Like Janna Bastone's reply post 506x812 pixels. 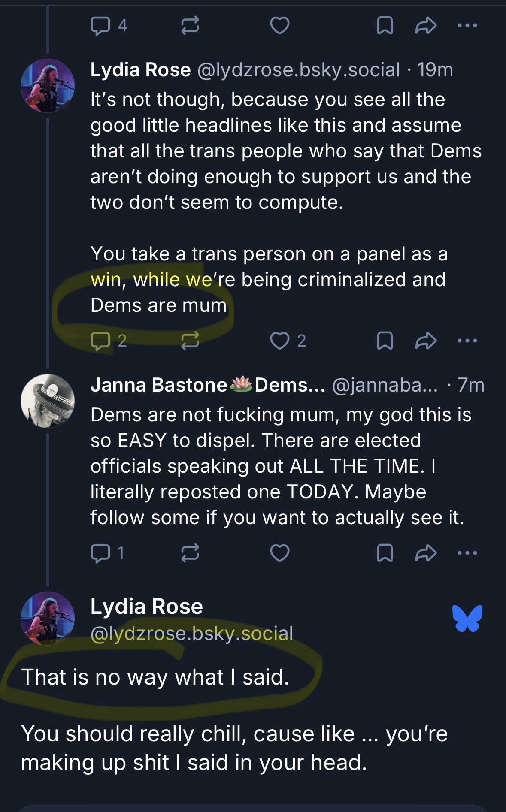tap(279, 552)
